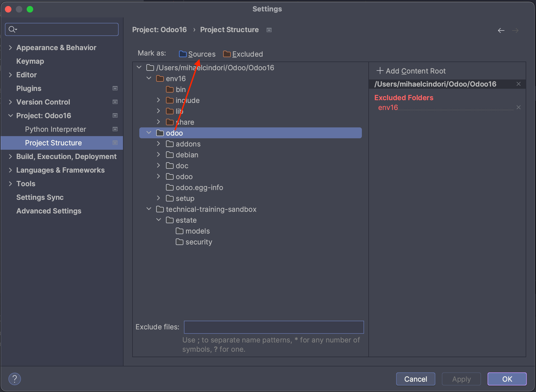
Task: Mark the odoo folder as Sources
Action: click(201, 54)
